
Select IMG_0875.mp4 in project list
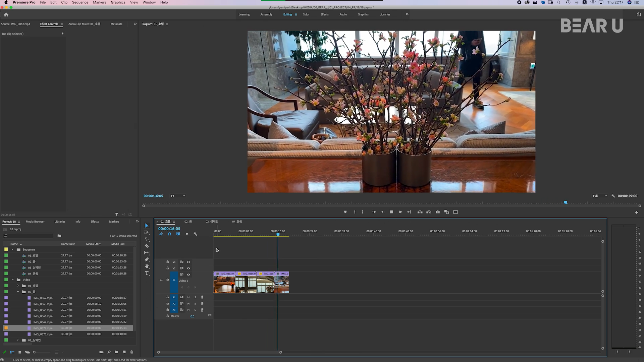(43, 334)
